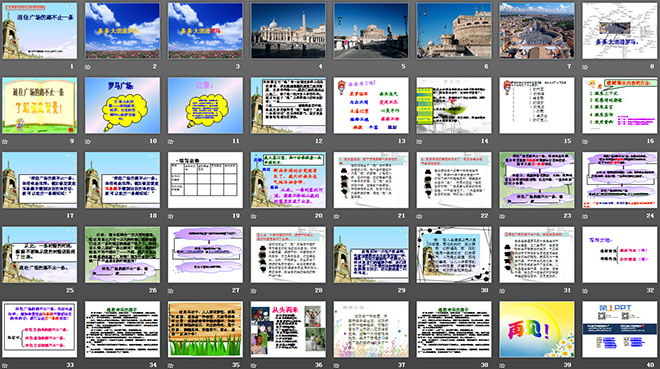
Task: Select slide 36 with photo collage
Action: tap(288, 329)
